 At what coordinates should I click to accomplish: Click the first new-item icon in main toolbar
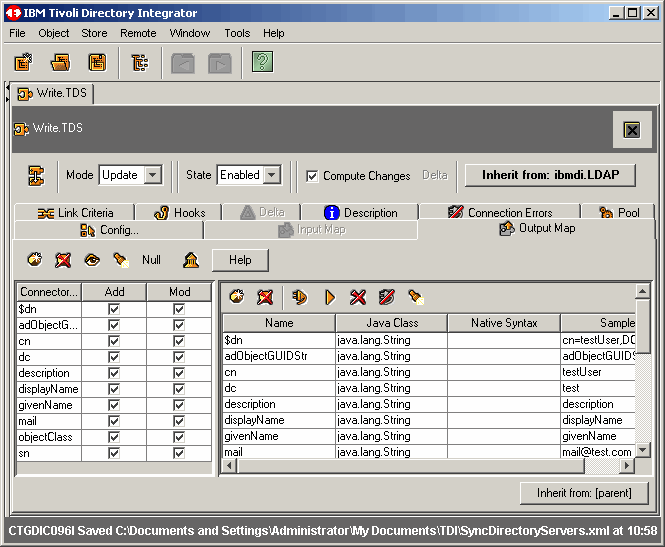tap(24, 63)
